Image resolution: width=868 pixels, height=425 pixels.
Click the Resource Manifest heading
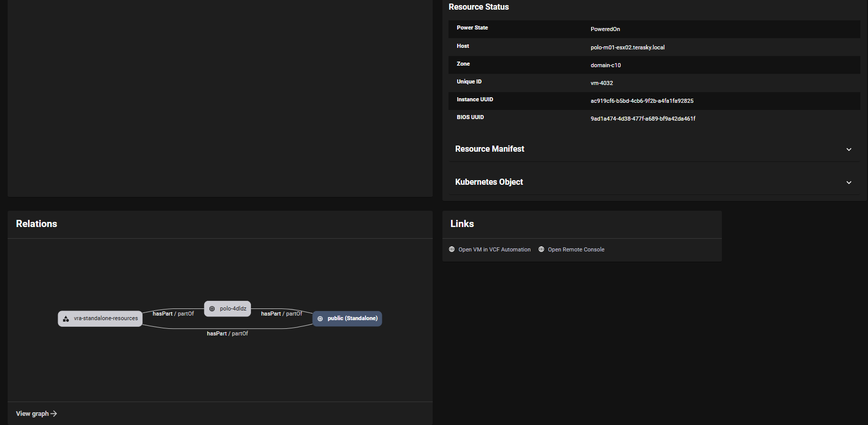490,149
